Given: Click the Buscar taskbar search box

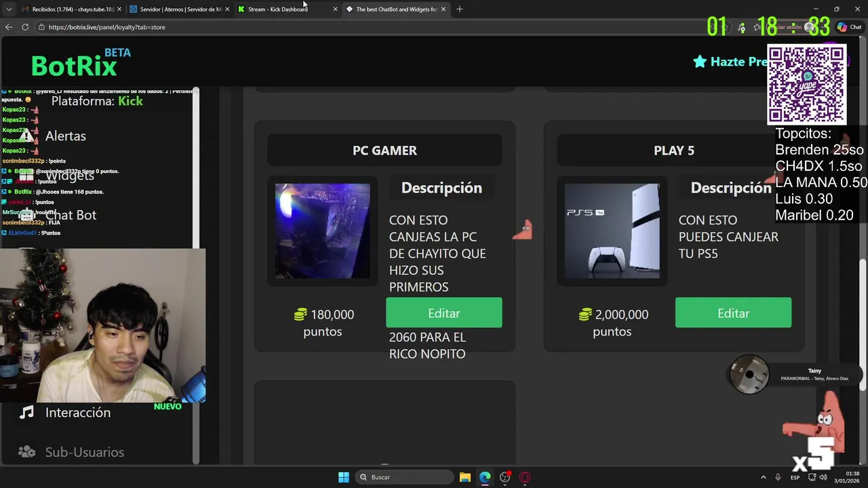Looking at the screenshot, I should coord(406,477).
